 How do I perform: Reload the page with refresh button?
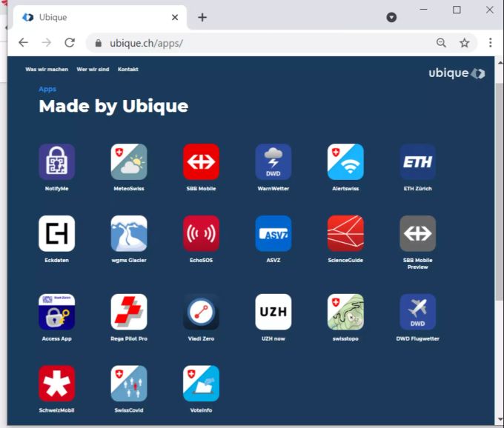(70, 43)
